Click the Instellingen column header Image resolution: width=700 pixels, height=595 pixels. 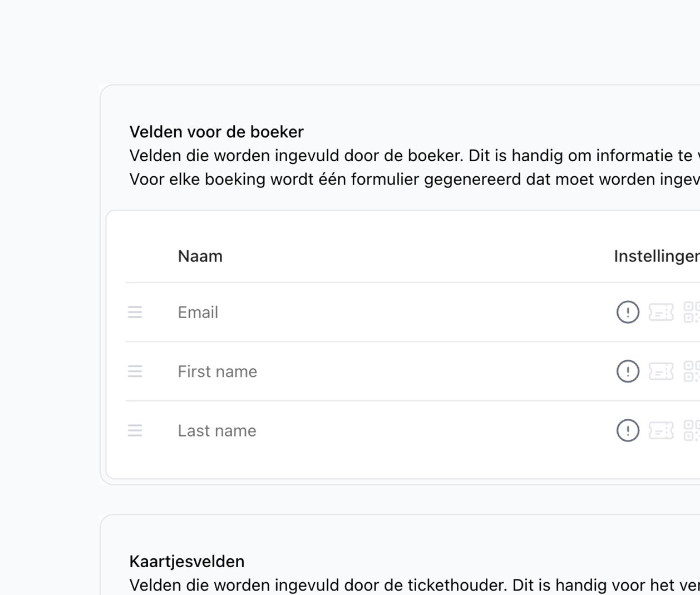656,256
